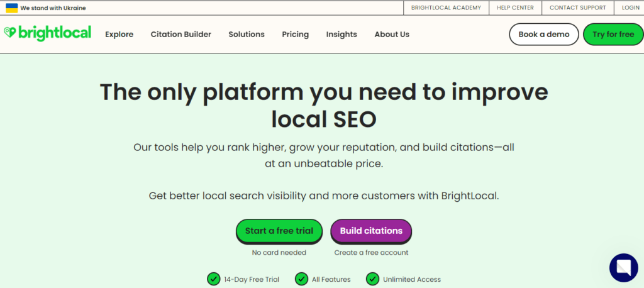
Task: Click the 'All Features' label
Action: [331, 279]
